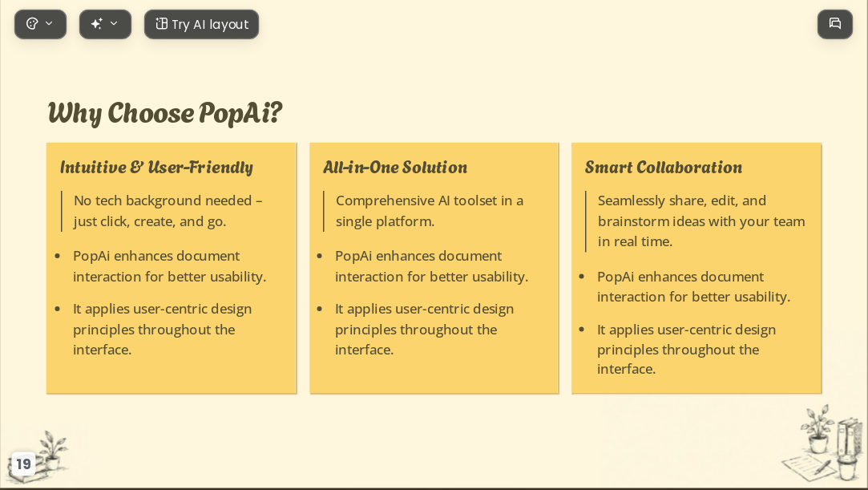Click the Try AI layout button
868x490 pixels.
[x=201, y=24]
